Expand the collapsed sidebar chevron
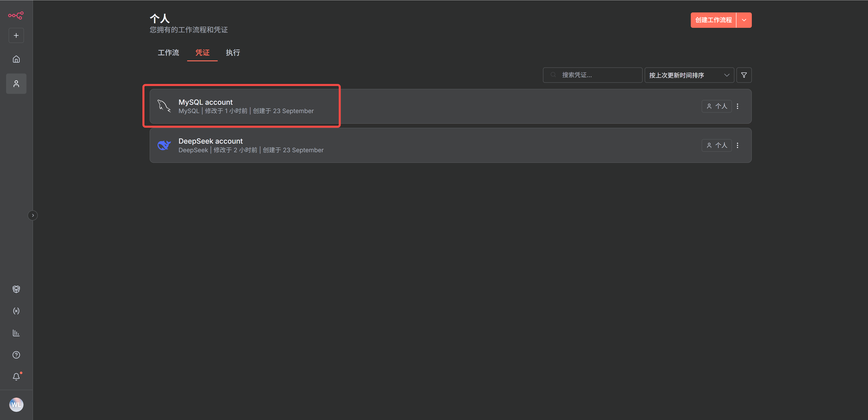 tap(33, 215)
